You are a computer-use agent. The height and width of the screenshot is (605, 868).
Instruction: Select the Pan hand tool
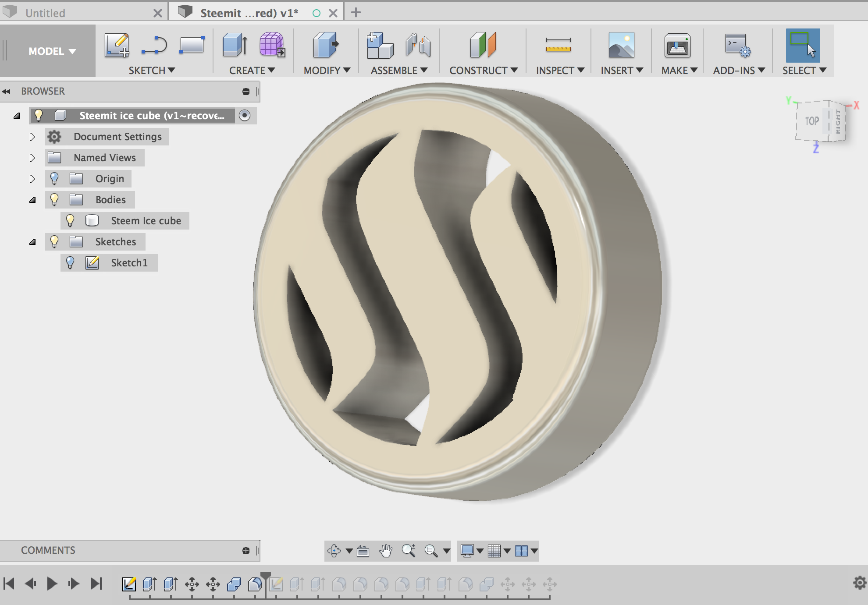[x=386, y=551]
